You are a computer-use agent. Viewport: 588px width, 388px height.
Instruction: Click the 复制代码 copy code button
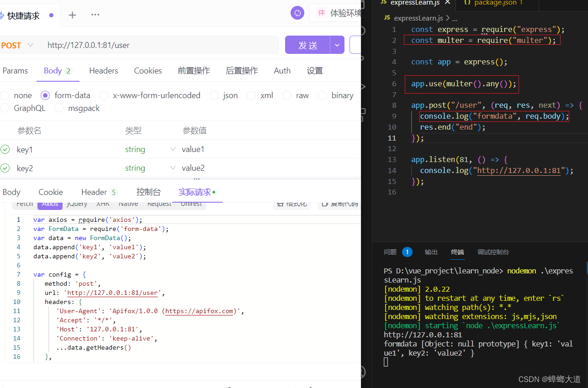(339, 204)
